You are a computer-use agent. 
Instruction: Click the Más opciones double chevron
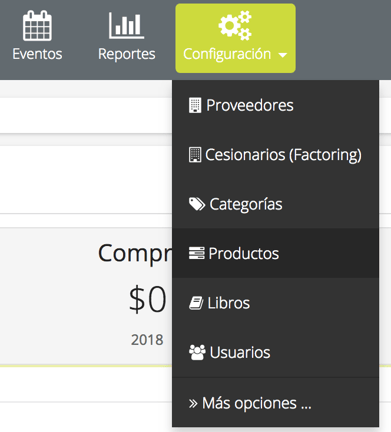(193, 404)
